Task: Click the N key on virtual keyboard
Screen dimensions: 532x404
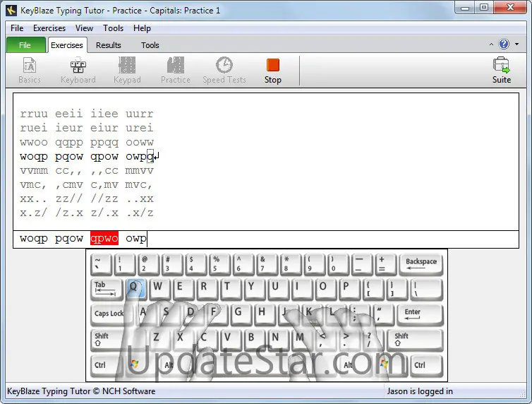Action: point(277,339)
